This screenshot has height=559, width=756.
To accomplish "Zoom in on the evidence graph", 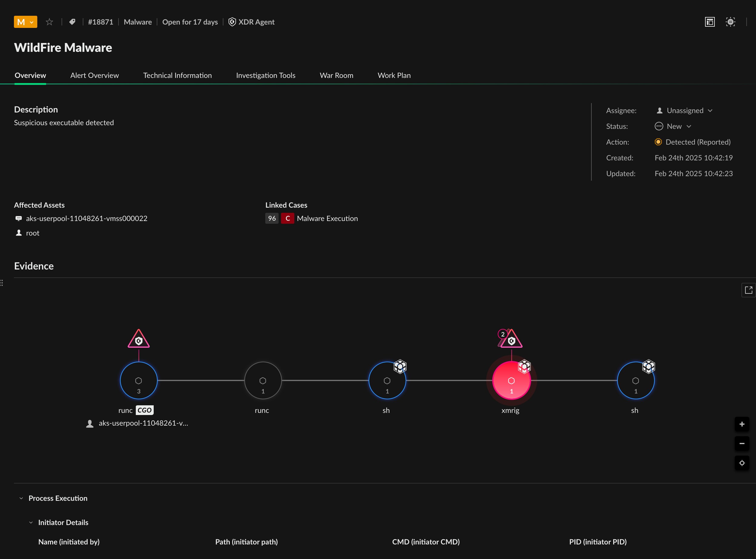I will [x=741, y=424].
